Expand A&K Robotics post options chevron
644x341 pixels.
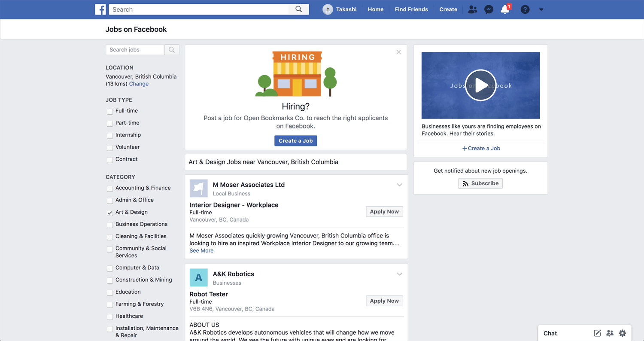[x=399, y=274]
